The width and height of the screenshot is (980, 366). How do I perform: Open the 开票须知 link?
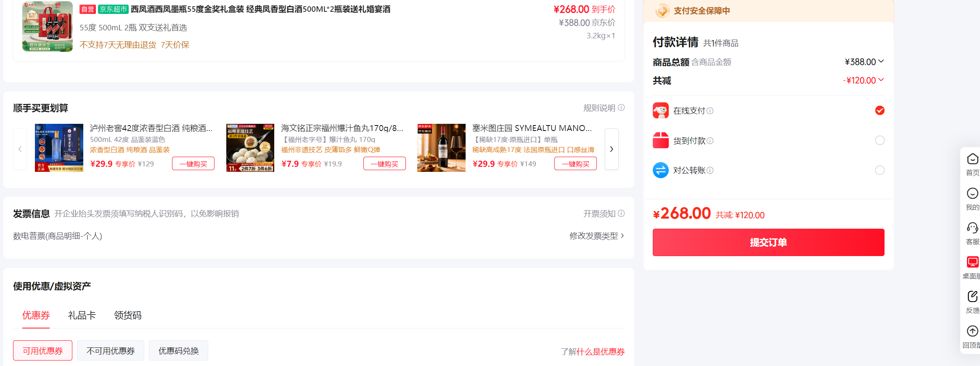point(599,214)
